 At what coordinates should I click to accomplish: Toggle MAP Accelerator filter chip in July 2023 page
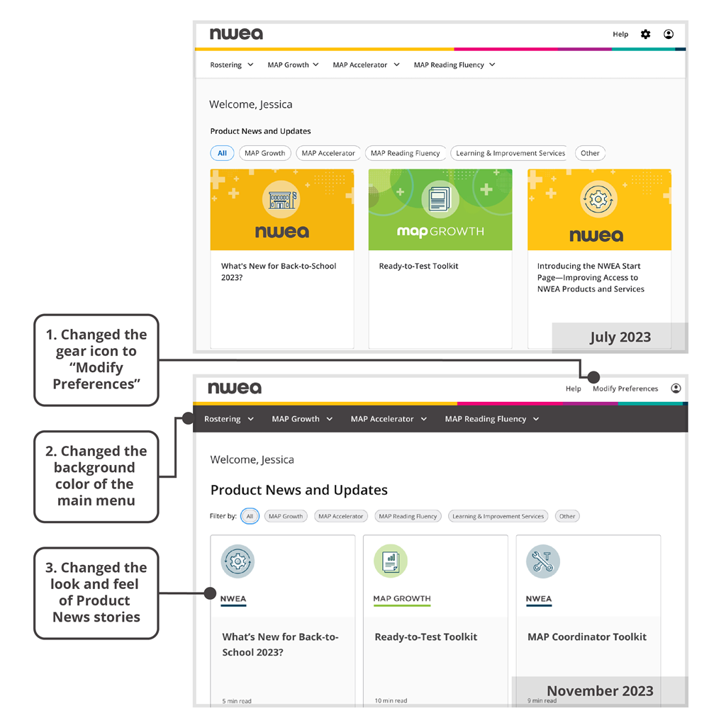pos(328,153)
